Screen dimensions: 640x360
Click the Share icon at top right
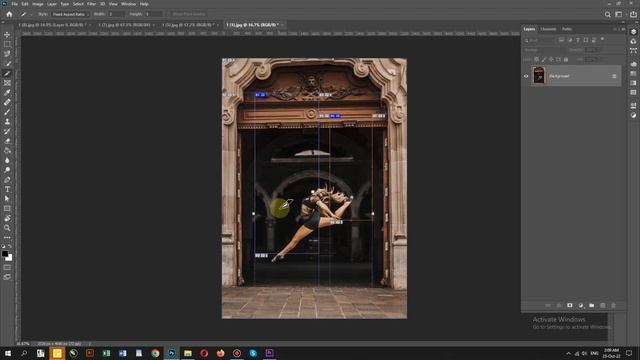633,14
